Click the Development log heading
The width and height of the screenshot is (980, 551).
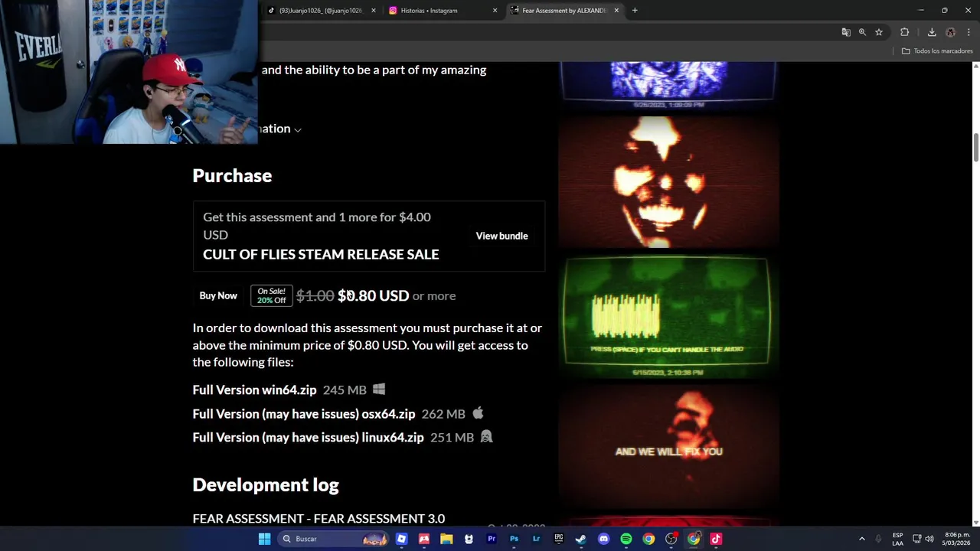266,484
